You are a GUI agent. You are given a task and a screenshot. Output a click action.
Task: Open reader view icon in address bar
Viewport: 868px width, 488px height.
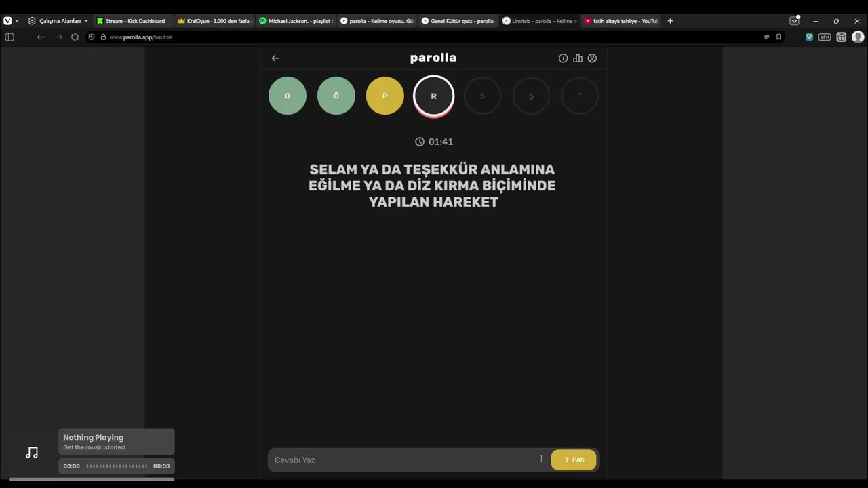click(766, 37)
